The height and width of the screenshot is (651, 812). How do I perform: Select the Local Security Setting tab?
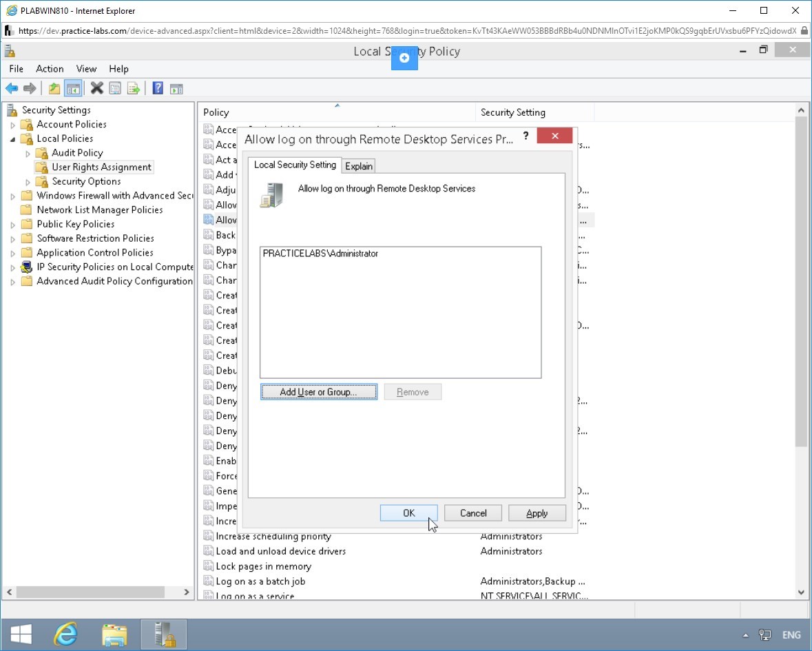coord(295,165)
